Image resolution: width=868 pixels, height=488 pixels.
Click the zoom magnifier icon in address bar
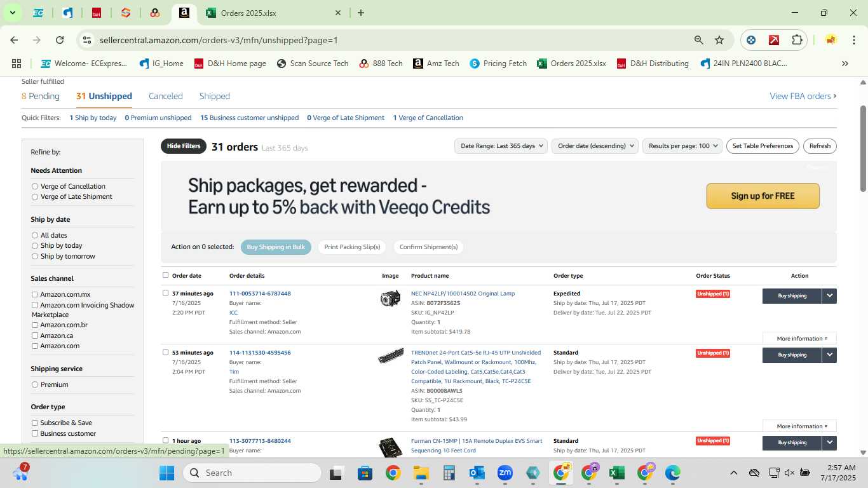699,40
